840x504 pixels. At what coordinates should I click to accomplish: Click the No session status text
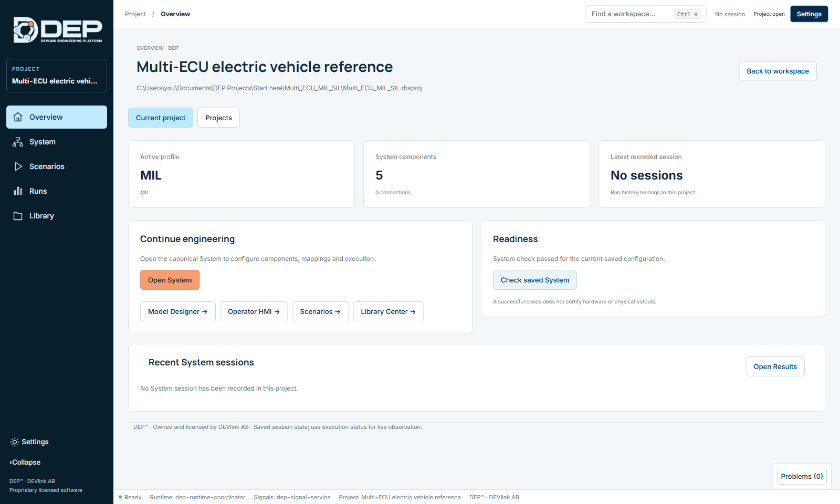[730, 14]
